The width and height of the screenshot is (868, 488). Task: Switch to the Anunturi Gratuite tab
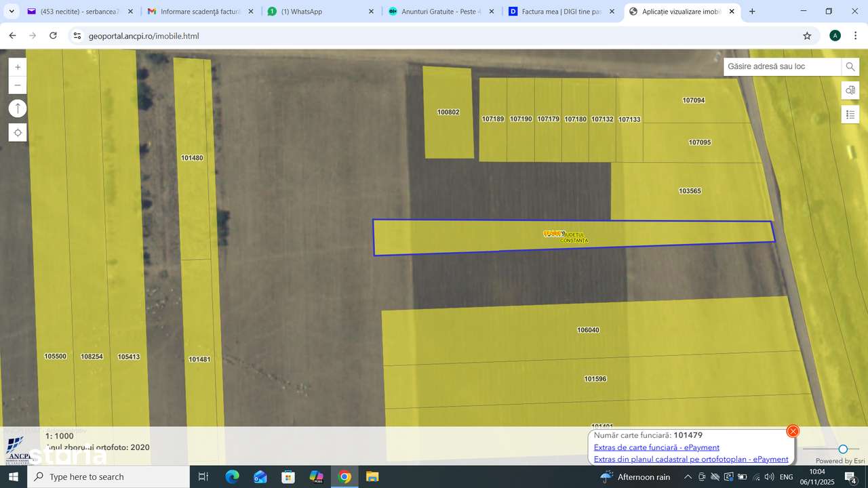coord(442,12)
